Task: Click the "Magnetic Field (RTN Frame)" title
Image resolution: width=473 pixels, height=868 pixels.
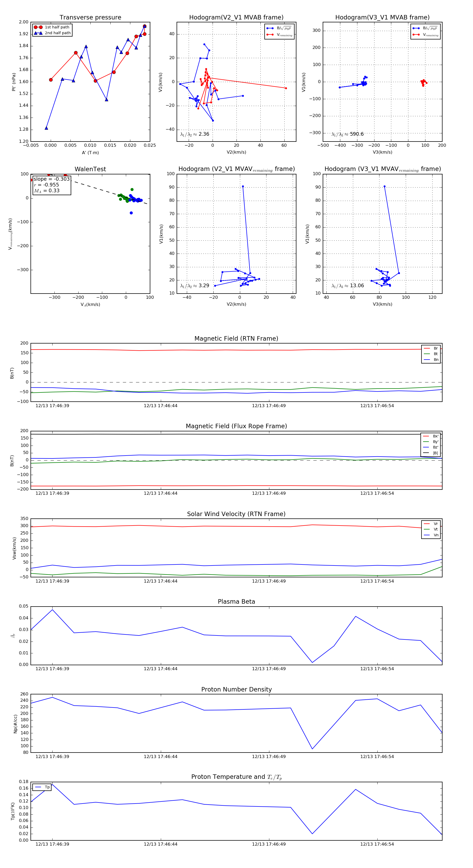Action: pyautogui.click(x=236, y=339)
